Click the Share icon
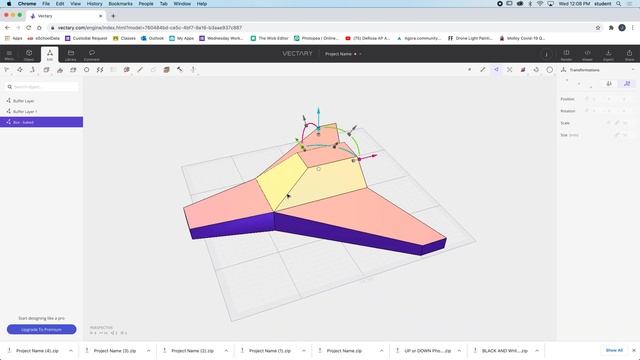Viewport: 640px width, 360px height. coord(629,54)
